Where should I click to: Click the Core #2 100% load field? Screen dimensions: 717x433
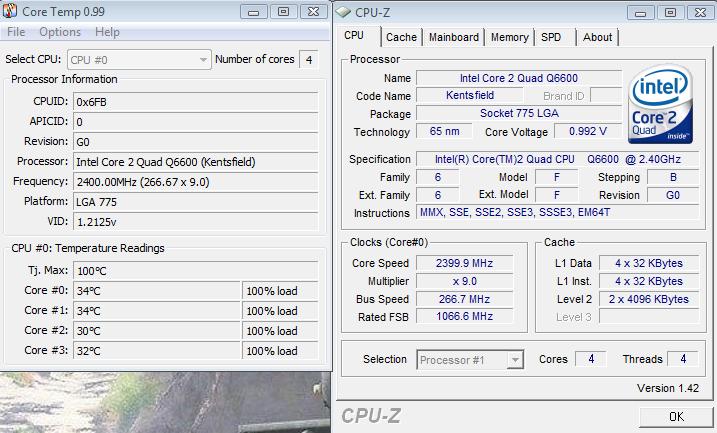(280, 331)
